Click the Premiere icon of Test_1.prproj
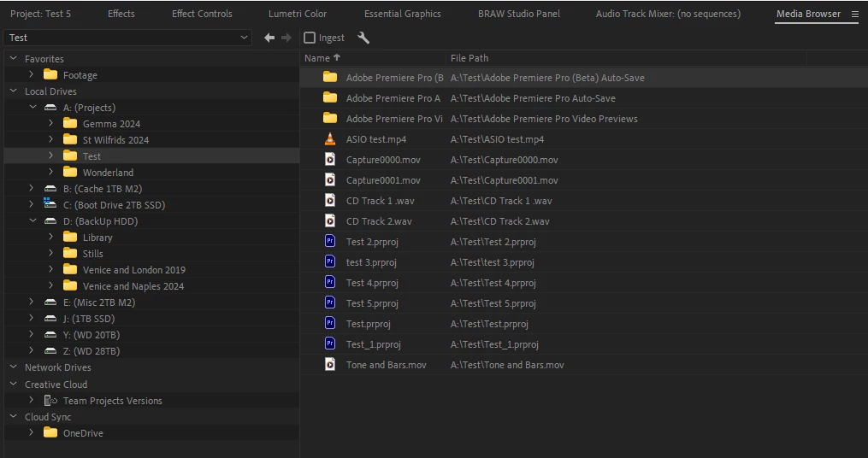This screenshot has height=458, width=868. (330, 344)
